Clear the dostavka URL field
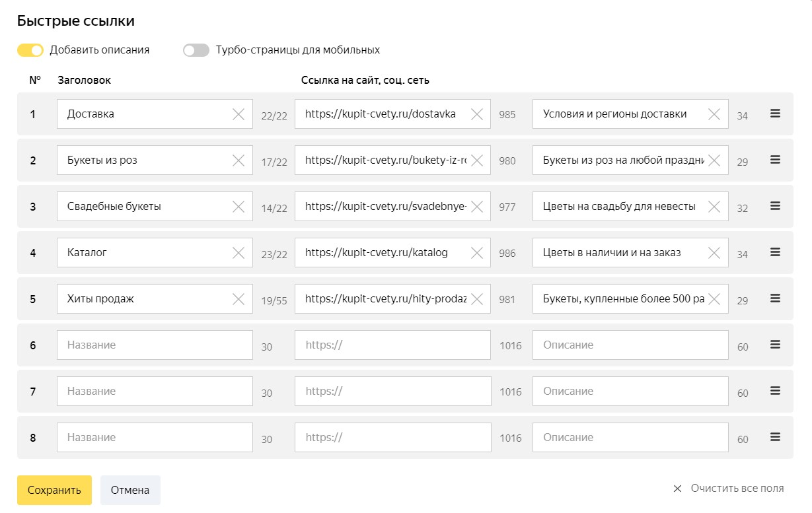 476,114
